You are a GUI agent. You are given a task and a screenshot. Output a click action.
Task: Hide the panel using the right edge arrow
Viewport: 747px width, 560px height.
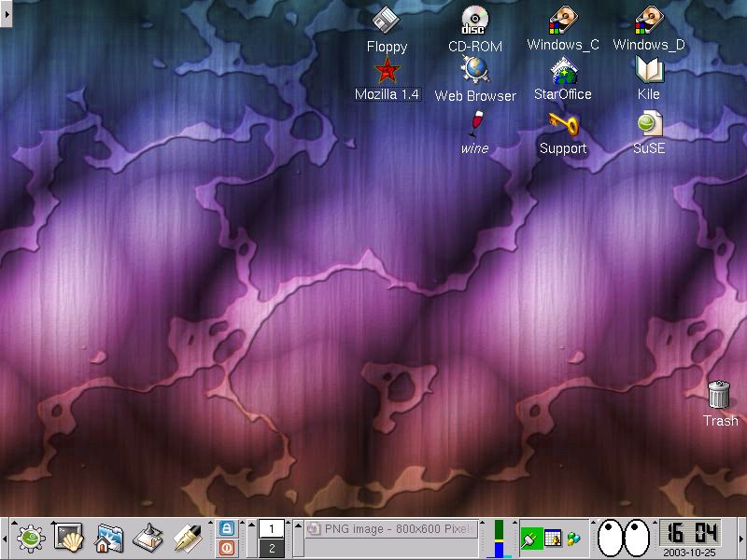tap(741, 538)
